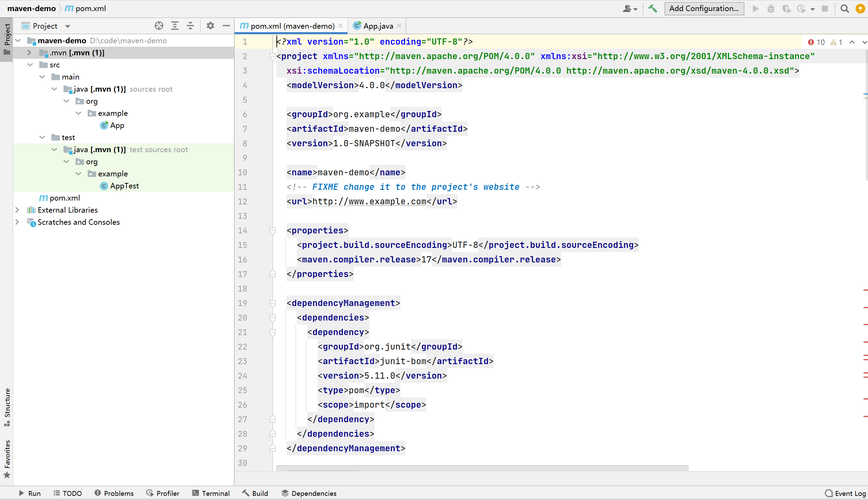This screenshot has height=500, width=868.
Task: Open the Project view dropdown
Action: [68, 26]
